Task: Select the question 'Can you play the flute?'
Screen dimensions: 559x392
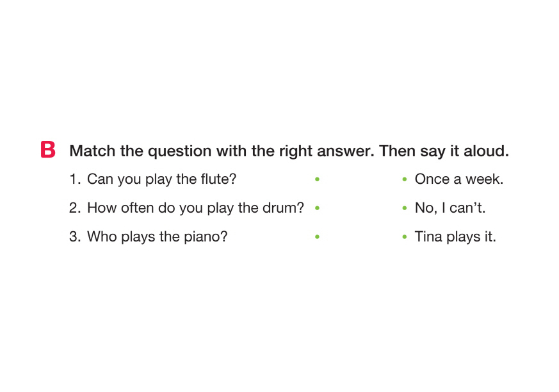Action: 161,179
